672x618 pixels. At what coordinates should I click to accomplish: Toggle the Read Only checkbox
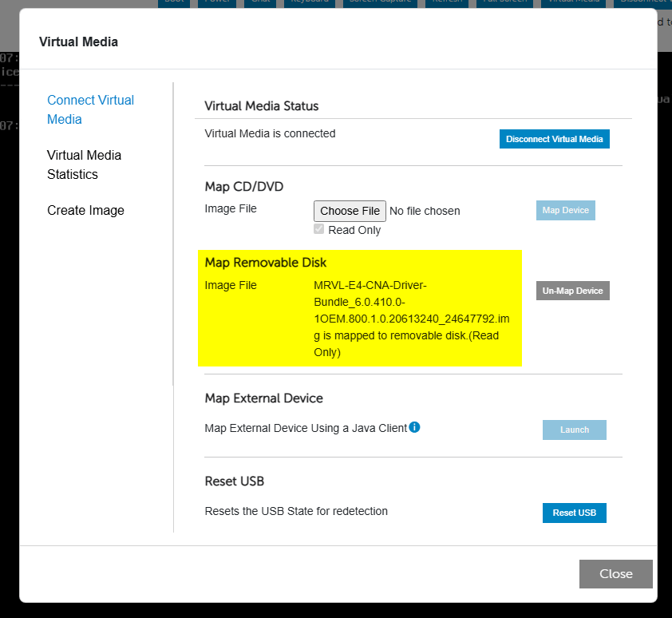pos(320,230)
